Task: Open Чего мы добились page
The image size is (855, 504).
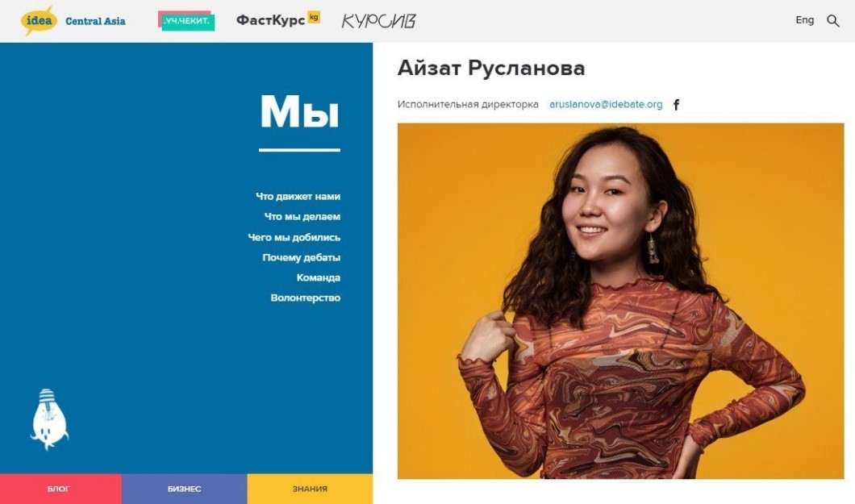Action: pos(294,237)
